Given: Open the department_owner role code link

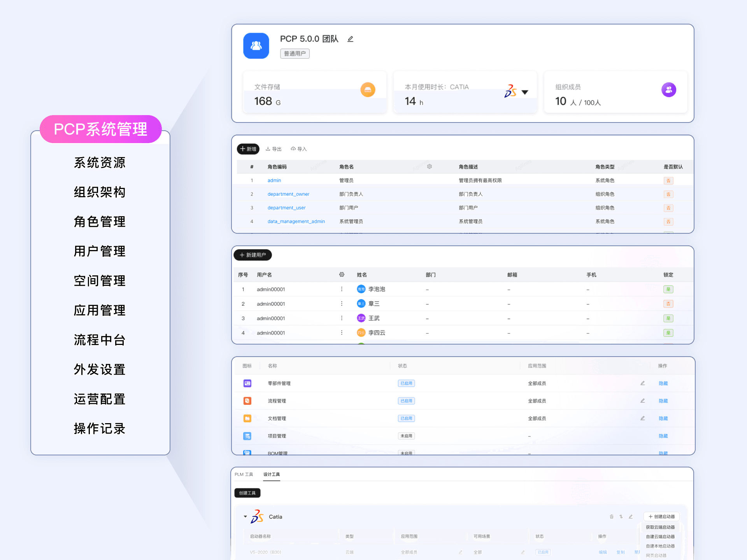Looking at the screenshot, I should tap(288, 194).
